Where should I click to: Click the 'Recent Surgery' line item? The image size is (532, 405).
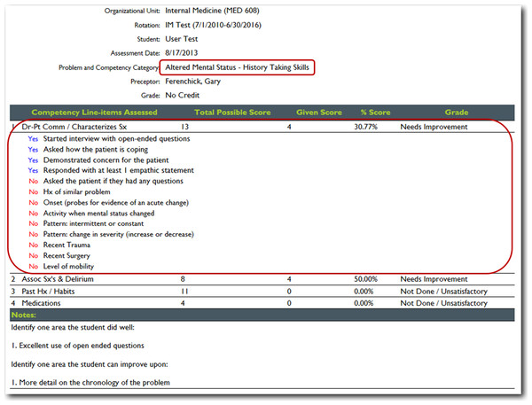[66, 256]
